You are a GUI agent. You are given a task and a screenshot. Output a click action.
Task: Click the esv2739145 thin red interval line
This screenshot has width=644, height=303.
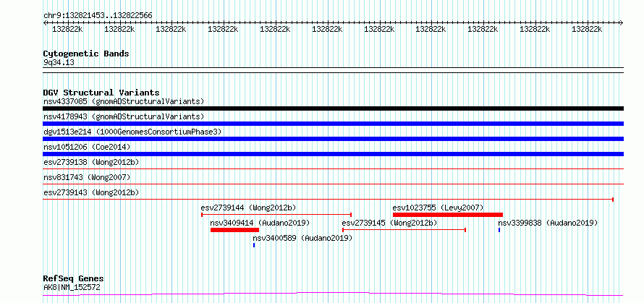pos(404,230)
